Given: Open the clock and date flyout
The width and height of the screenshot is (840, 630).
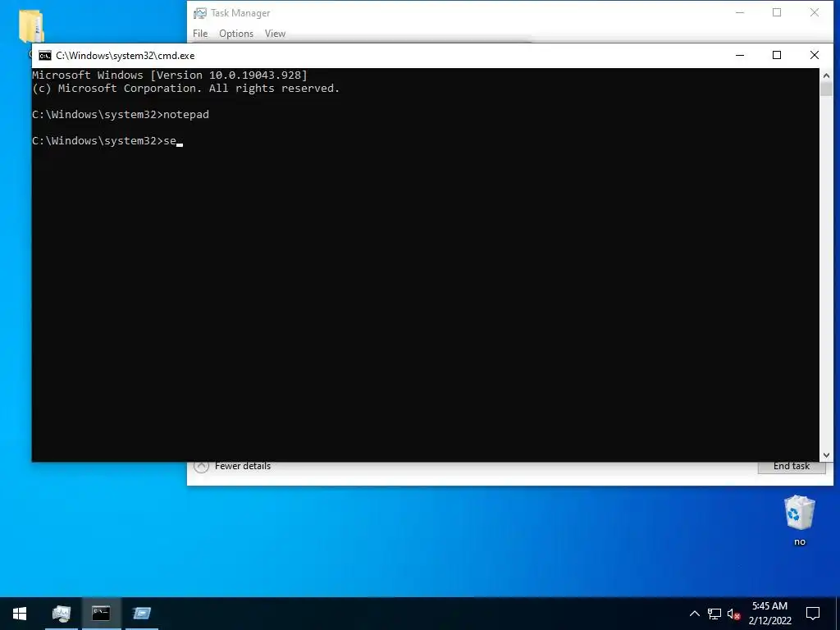Looking at the screenshot, I should tap(769, 614).
